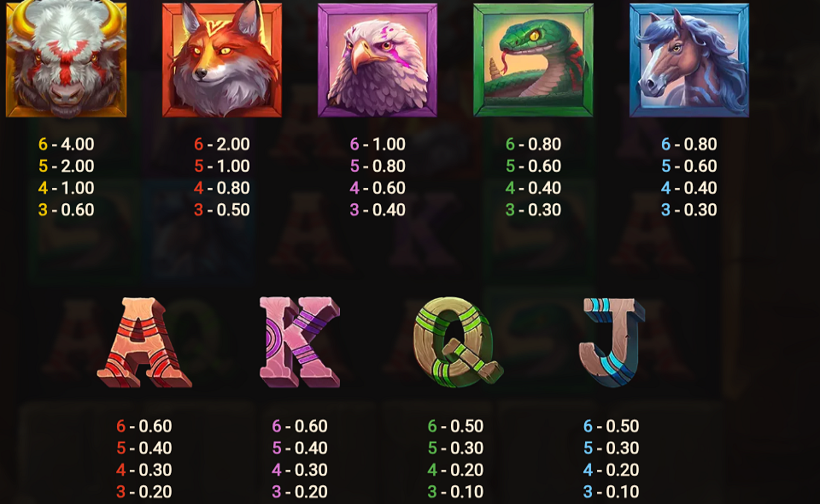Select the letter Q 6 - 0.50 payout
820x504 pixels.
455,426
